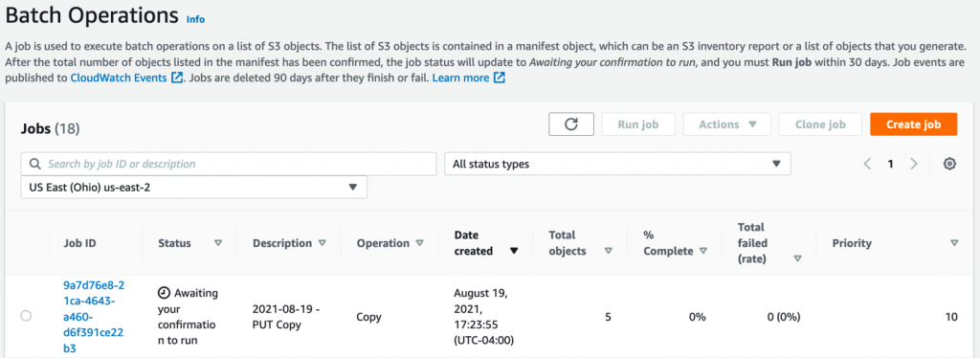Expand the Actions dropdown menu
Screen dimensions: 980x358
(x=727, y=124)
